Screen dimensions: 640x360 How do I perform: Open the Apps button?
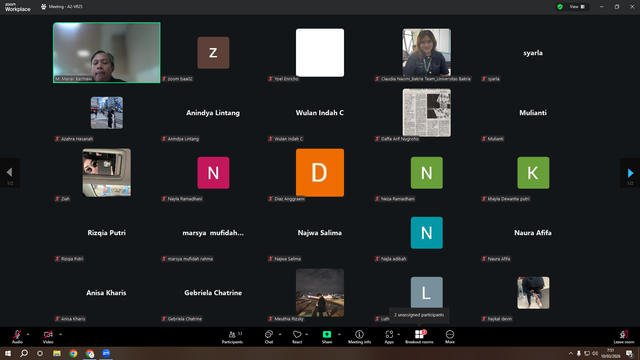(389, 337)
